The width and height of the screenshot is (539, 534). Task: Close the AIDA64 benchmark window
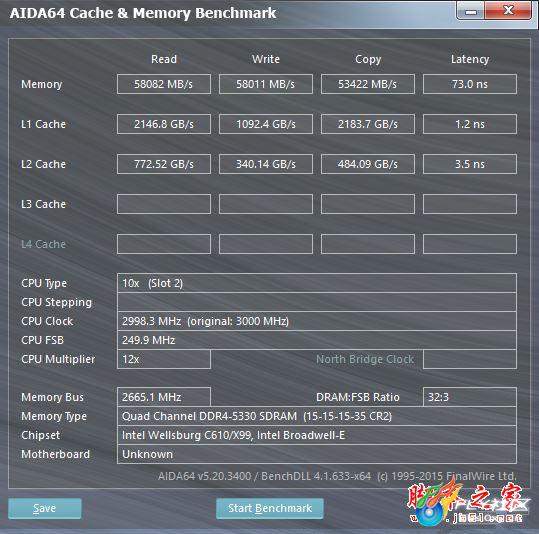[x=508, y=11]
